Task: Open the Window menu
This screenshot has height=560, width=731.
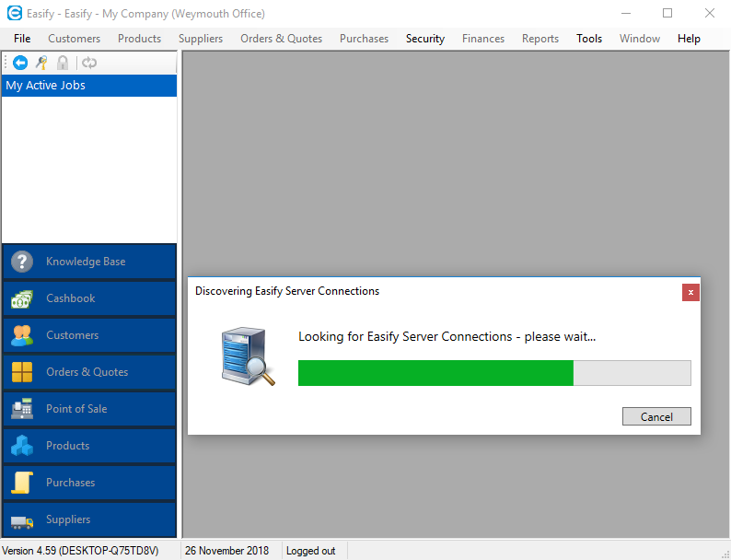Action: [640, 39]
